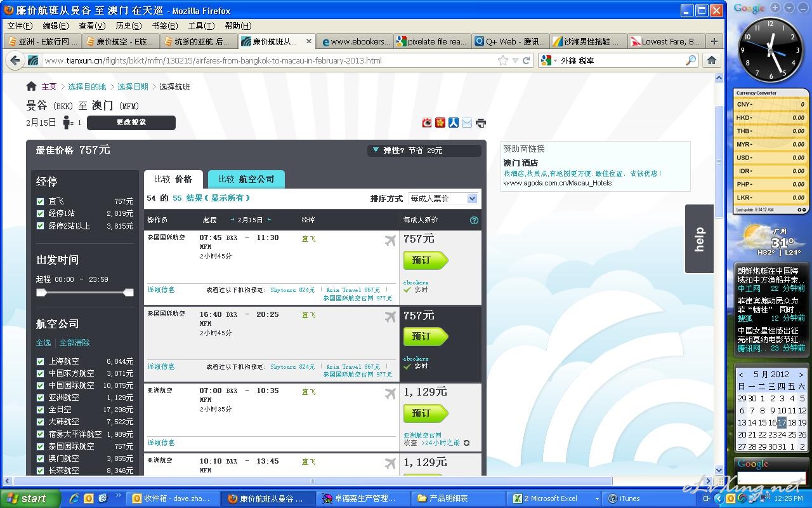Click left handle of departure time slider
The image size is (812, 508).
pos(41,292)
